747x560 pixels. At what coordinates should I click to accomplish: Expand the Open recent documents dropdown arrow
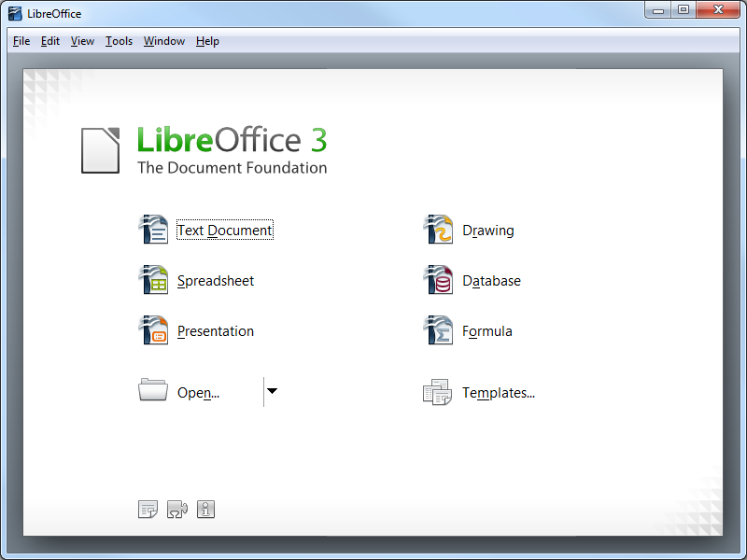[x=272, y=391]
